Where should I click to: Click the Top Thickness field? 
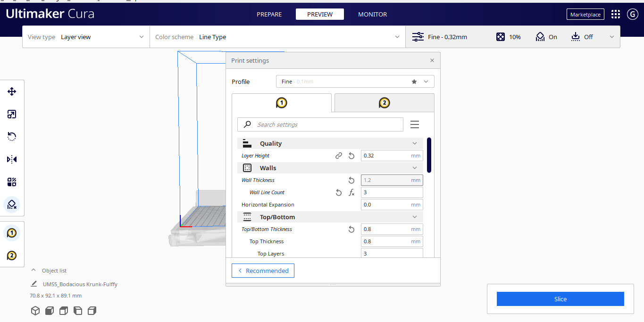[392, 241]
